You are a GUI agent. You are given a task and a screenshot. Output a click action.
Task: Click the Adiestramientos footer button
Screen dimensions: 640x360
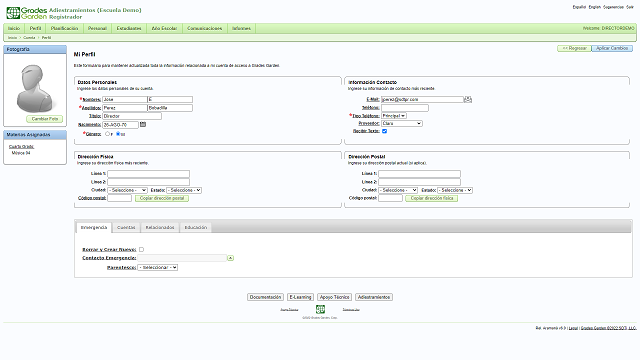click(x=374, y=297)
